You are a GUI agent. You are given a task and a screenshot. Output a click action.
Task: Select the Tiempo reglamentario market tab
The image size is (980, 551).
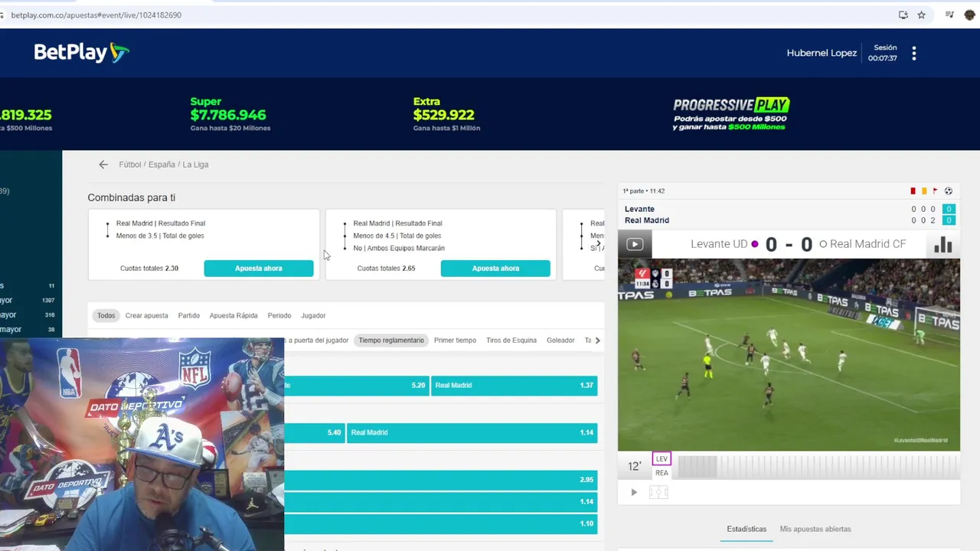point(391,341)
